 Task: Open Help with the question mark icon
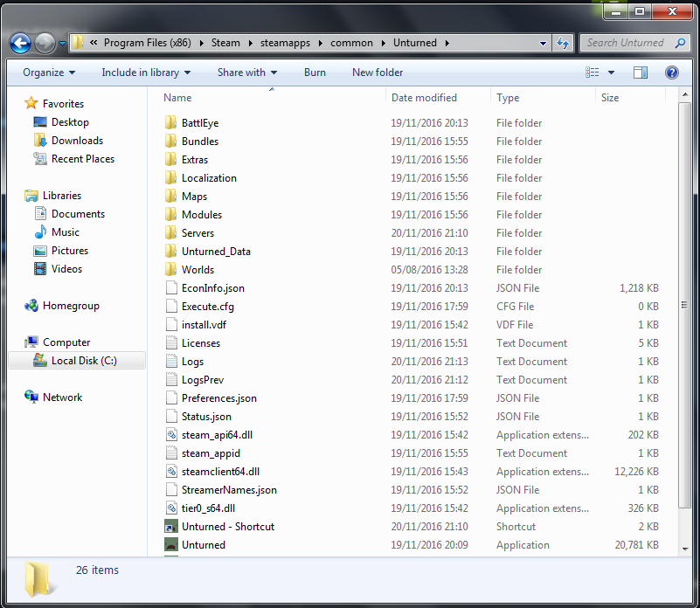coord(671,73)
